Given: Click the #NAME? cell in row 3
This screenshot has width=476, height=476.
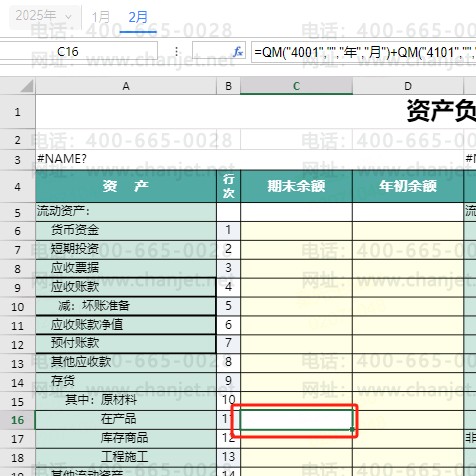Looking at the screenshot, I should tap(62, 159).
